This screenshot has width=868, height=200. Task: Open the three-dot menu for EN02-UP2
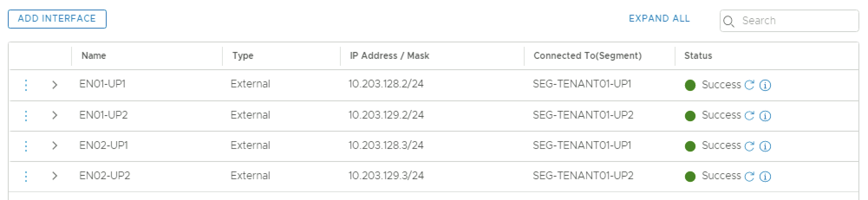(x=26, y=176)
